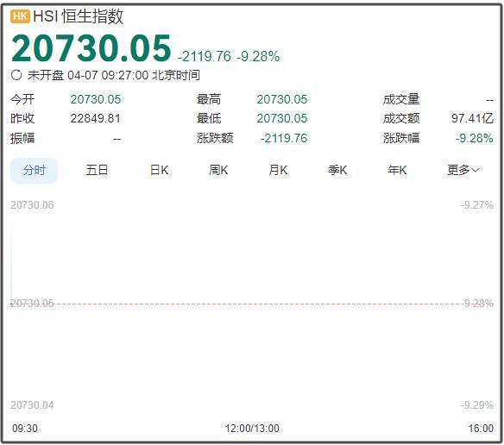Switch to the 五日 five-day tab
This screenshot has width=504, height=445.
97,170
